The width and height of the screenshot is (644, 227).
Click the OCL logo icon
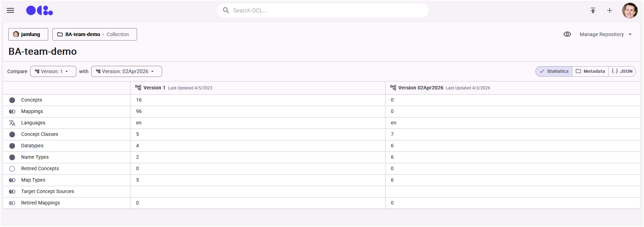40,11
